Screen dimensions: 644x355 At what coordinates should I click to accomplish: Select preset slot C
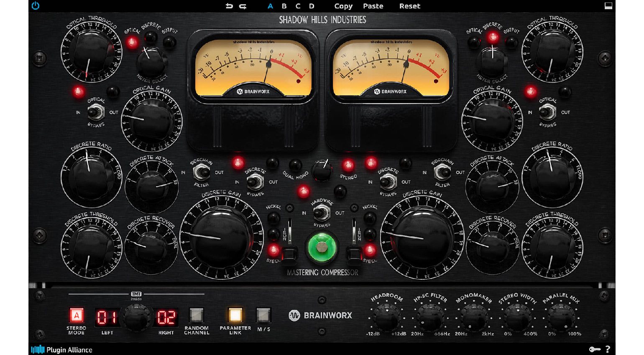pos(298,6)
